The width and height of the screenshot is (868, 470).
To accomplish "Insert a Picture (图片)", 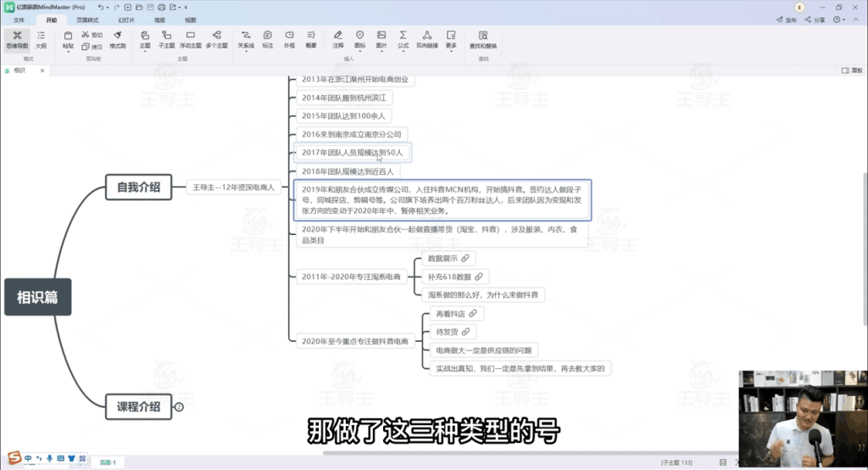I will tap(381, 40).
